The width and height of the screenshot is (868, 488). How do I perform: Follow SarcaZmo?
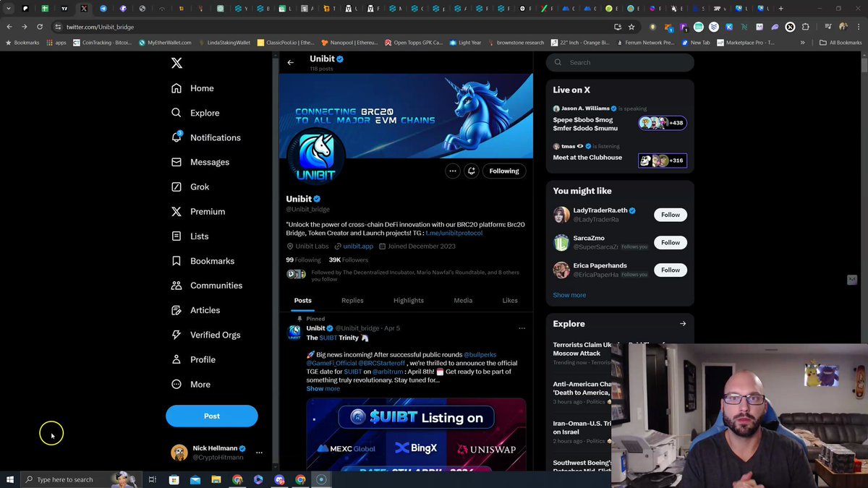click(x=671, y=242)
